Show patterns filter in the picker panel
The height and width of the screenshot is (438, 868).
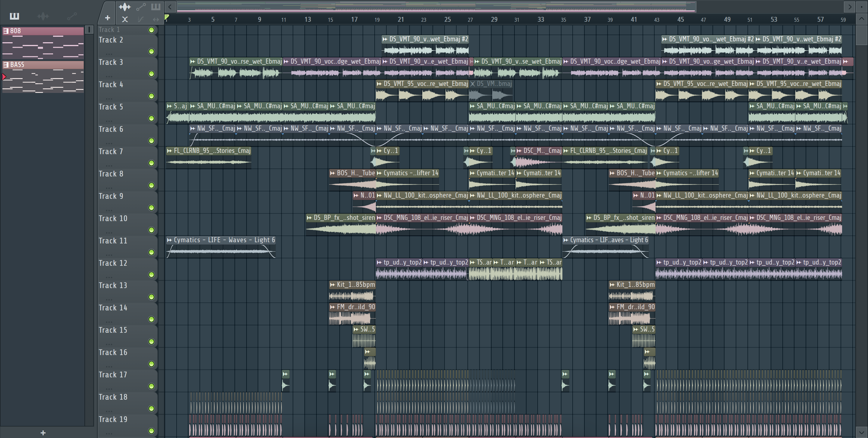[14, 16]
